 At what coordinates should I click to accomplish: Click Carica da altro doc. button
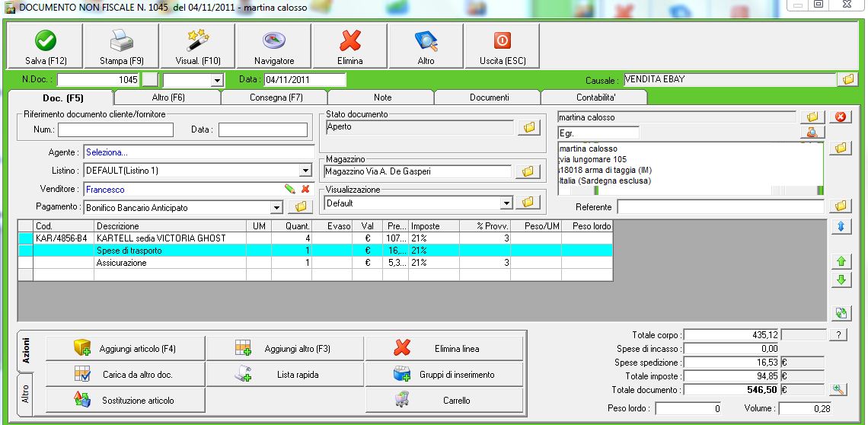click(x=126, y=375)
